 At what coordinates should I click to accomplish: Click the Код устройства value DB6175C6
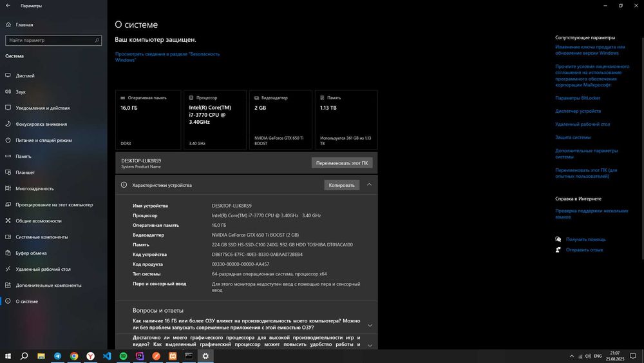click(257, 255)
